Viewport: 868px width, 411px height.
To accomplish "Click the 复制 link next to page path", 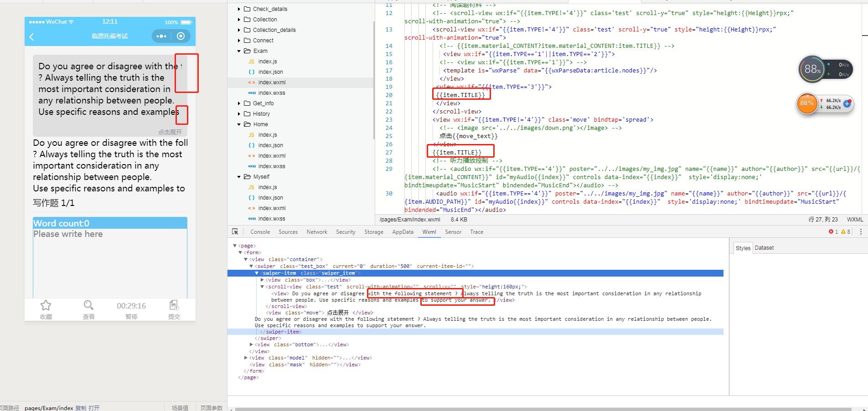I will click(80, 408).
